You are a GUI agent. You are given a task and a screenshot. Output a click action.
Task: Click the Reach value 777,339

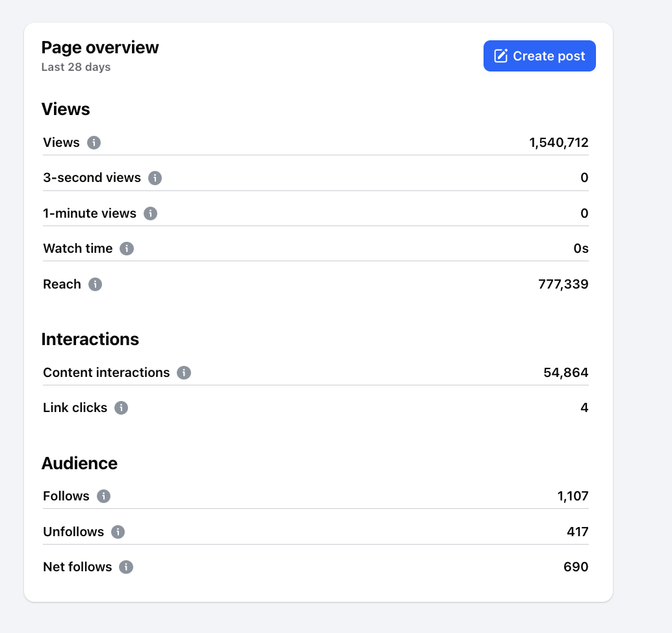coord(563,284)
